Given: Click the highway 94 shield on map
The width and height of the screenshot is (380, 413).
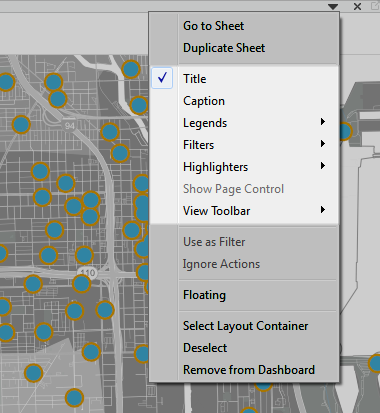Looking at the screenshot, I should click(69, 126).
